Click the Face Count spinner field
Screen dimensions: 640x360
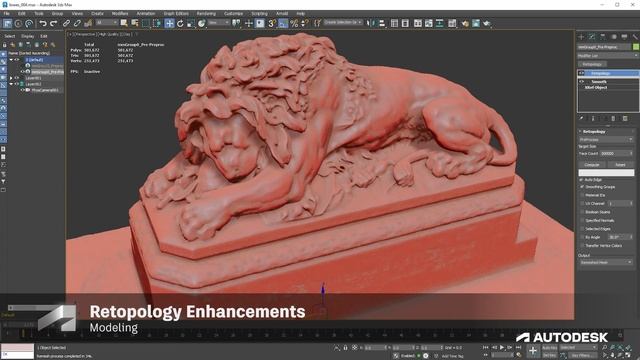point(617,153)
